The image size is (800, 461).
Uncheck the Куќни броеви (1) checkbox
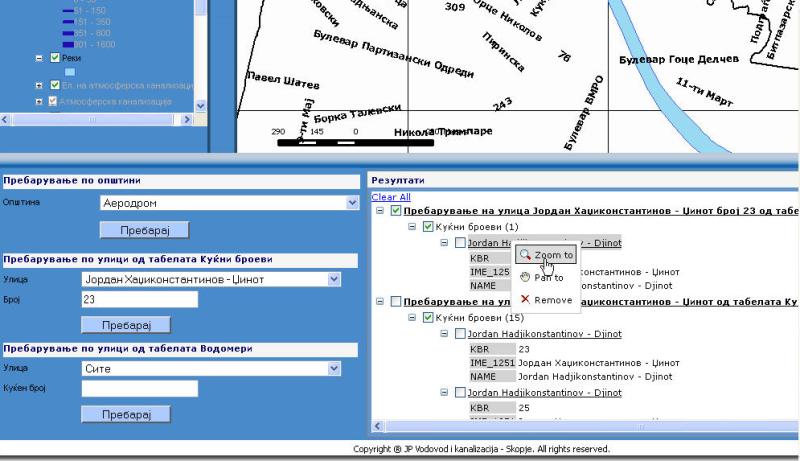[428, 226]
